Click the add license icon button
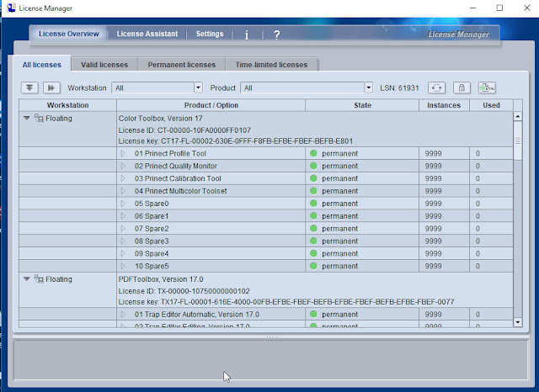The height and width of the screenshot is (392, 539). pyautogui.click(x=487, y=87)
